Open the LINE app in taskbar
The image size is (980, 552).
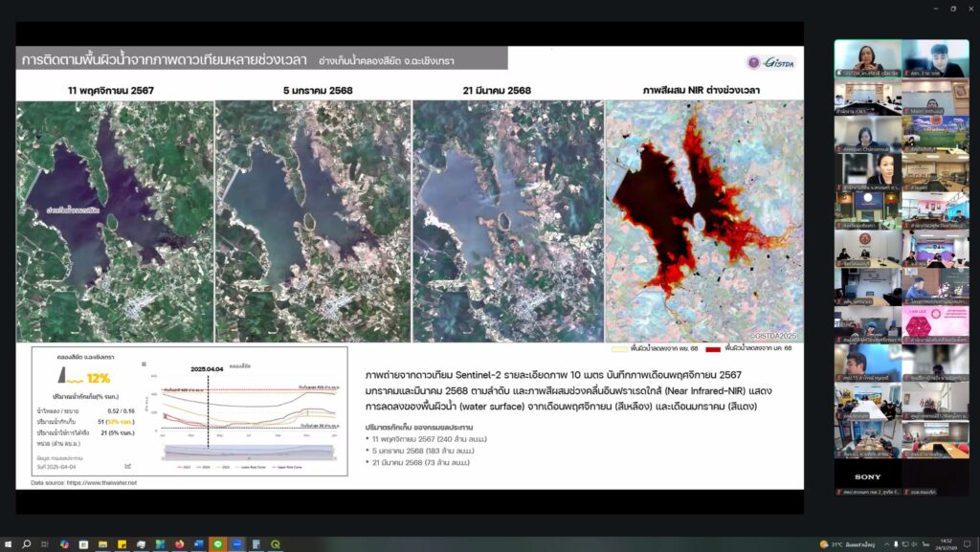pos(217,544)
